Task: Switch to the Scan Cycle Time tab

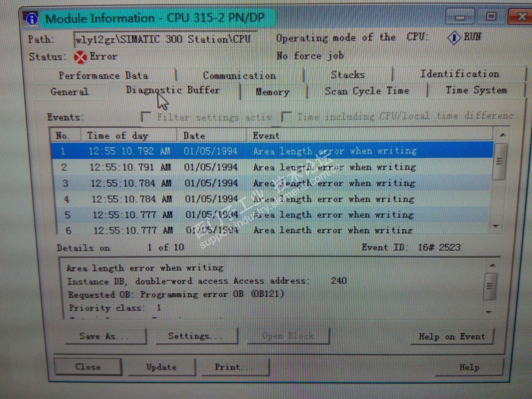Action: (x=367, y=91)
